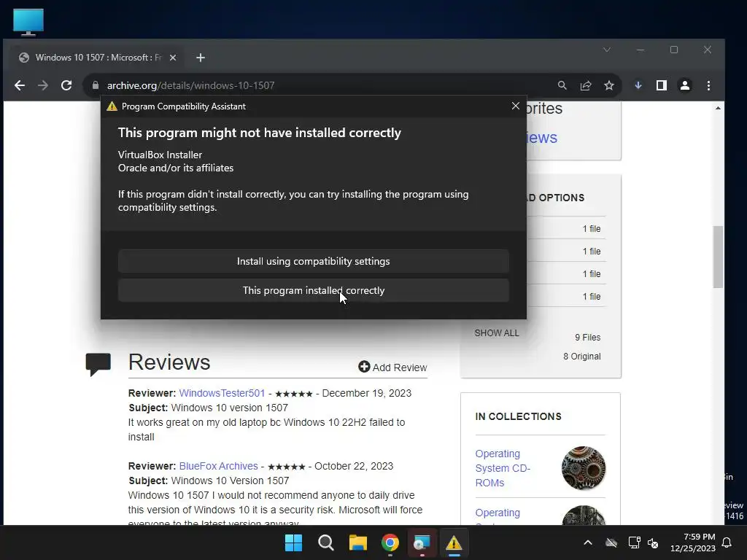Click the site lock icon in address bar

tap(96, 86)
